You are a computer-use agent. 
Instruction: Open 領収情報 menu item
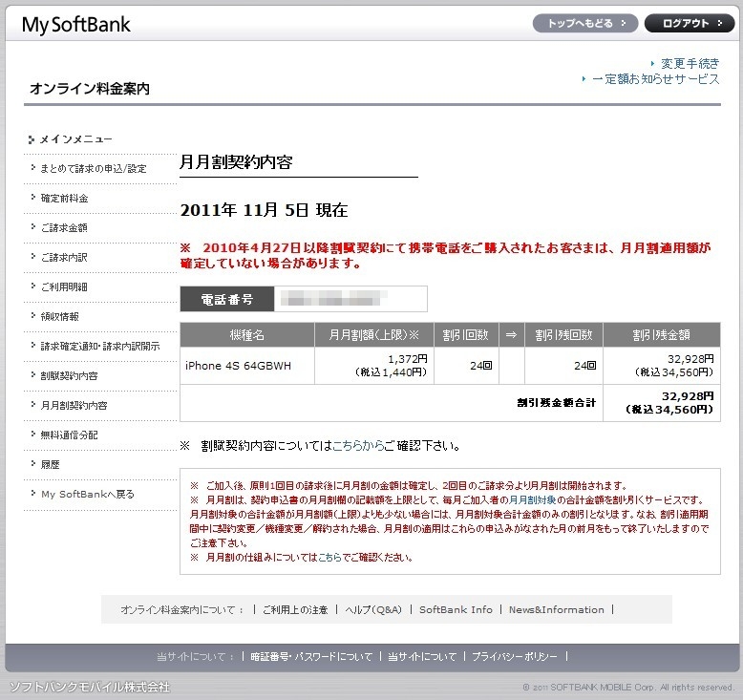pyautogui.click(x=60, y=317)
